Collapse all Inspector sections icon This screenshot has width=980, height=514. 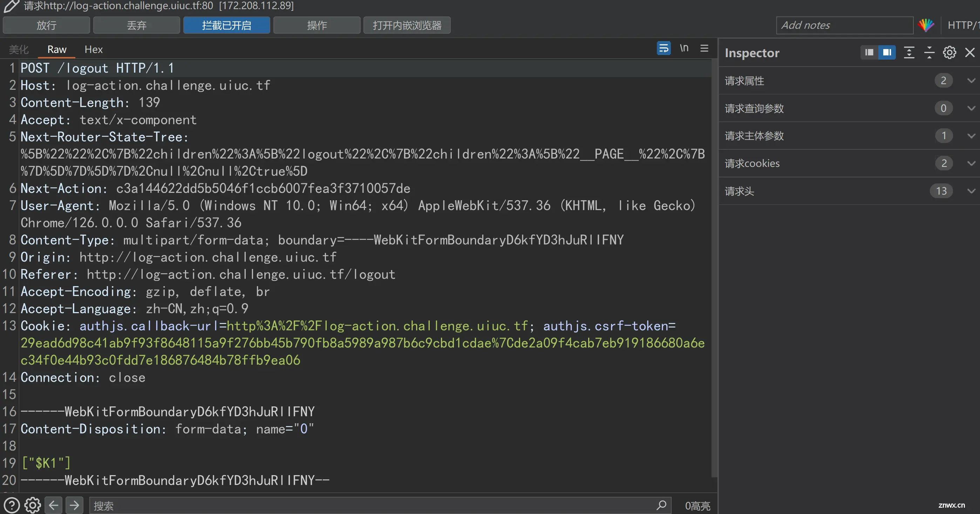click(x=929, y=53)
